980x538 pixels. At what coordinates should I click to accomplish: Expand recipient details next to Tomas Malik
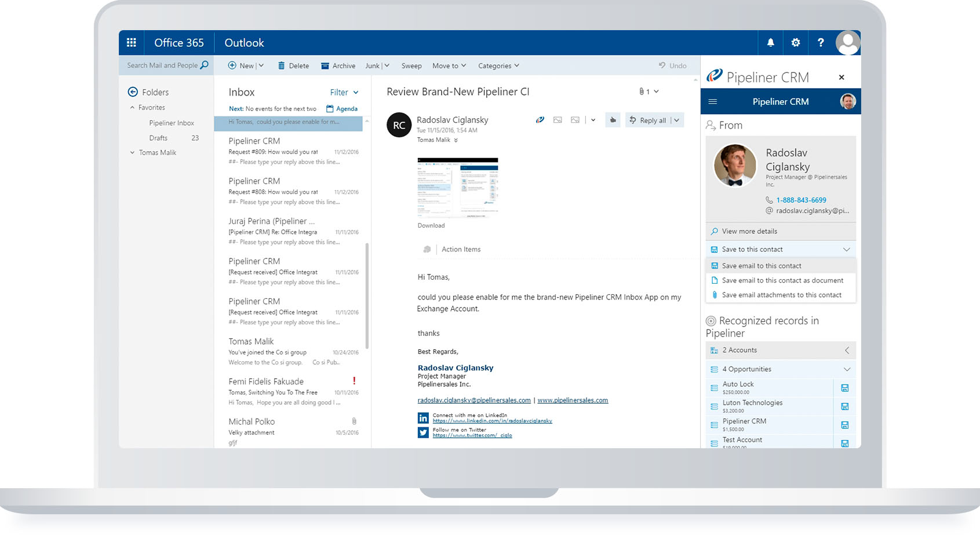click(456, 140)
